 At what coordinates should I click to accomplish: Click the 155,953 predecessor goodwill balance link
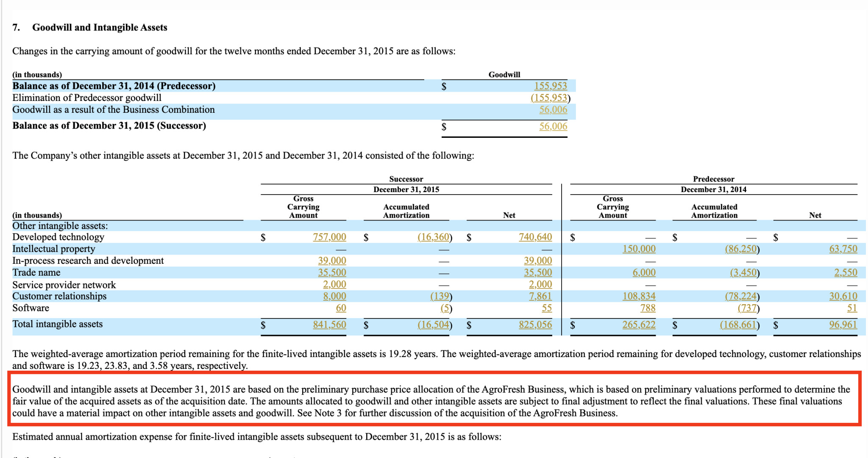[550, 86]
